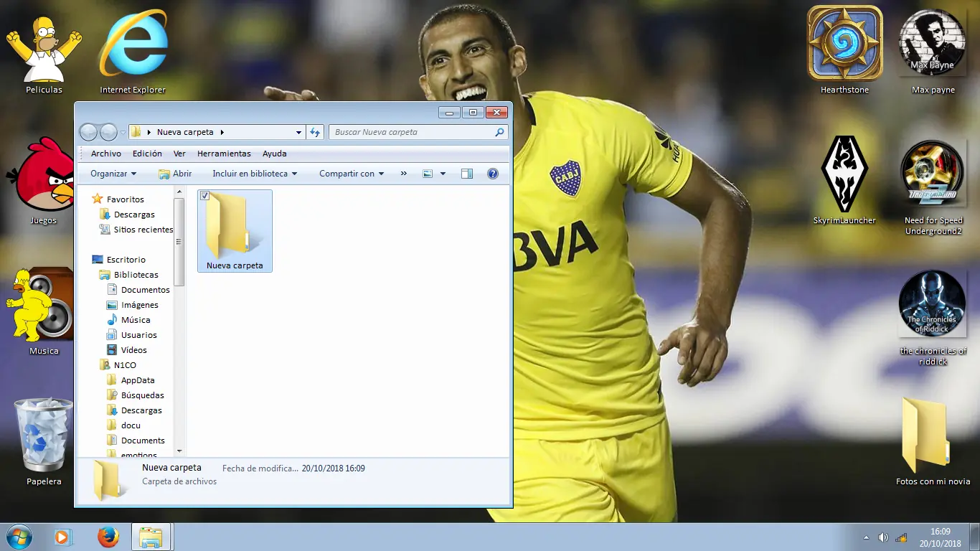This screenshot has width=980, height=551.
Task: Open Fotos con mi novia folder
Action: [x=933, y=441]
